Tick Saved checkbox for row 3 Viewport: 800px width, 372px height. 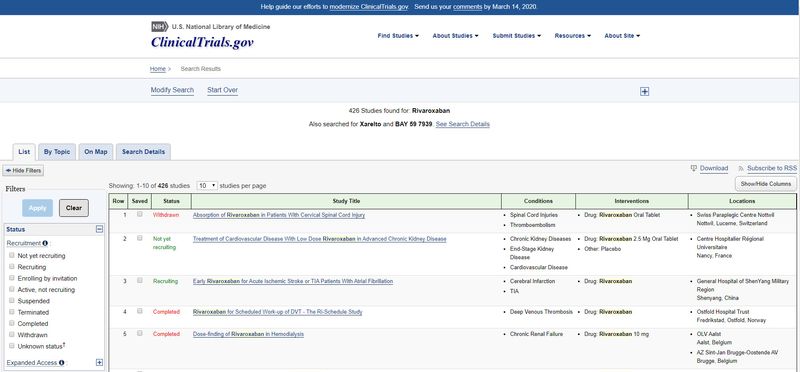pyautogui.click(x=140, y=280)
